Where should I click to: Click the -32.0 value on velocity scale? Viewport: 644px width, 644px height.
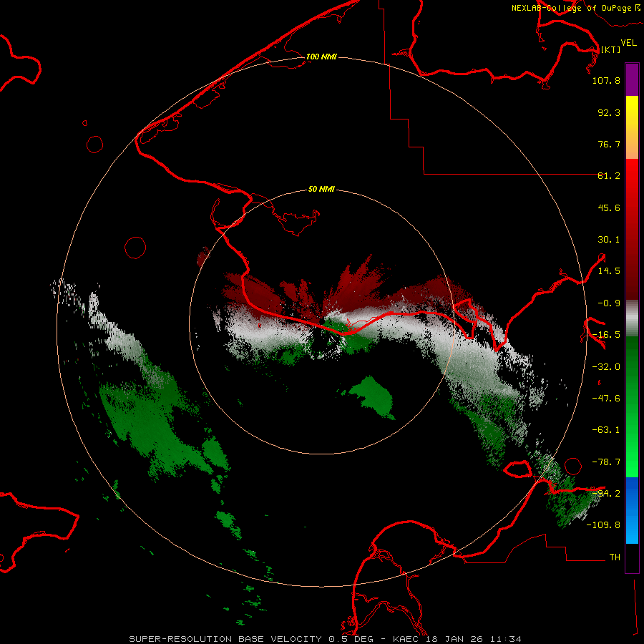(606, 367)
